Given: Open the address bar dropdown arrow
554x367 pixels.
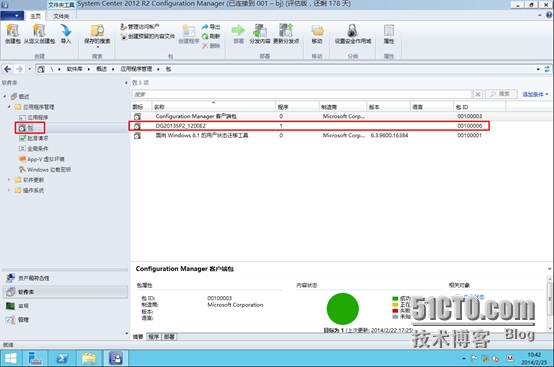Looking at the screenshot, I should click(538, 69).
